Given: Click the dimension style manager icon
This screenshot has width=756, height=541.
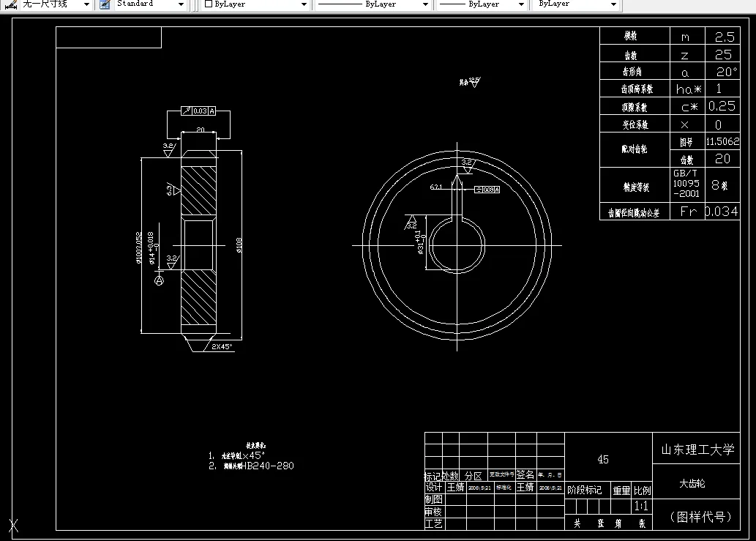Looking at the screenshot, I should pyautogui.click(x=10, y=4).
